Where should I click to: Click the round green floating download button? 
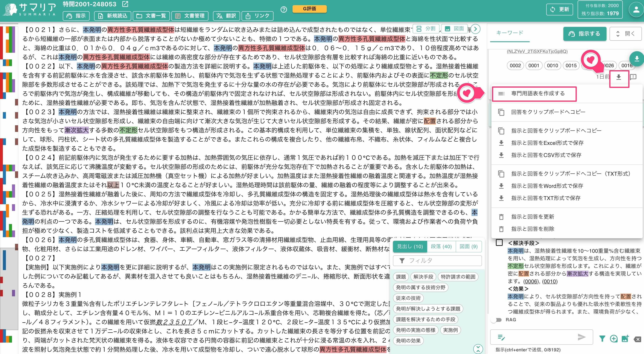tap(637, 59)
